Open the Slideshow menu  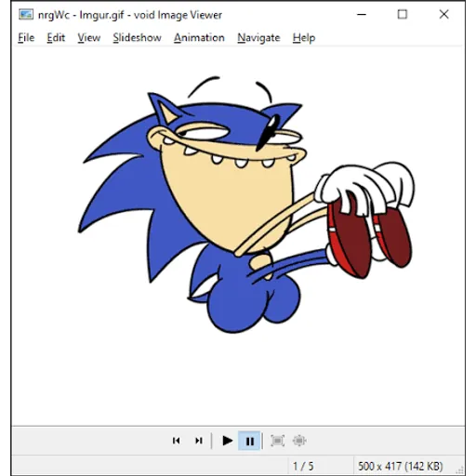(x=137, y=38)
